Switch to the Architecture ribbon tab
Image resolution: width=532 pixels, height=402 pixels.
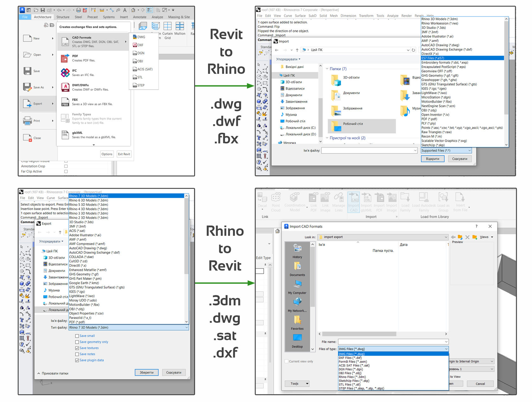tap(43, 17)
